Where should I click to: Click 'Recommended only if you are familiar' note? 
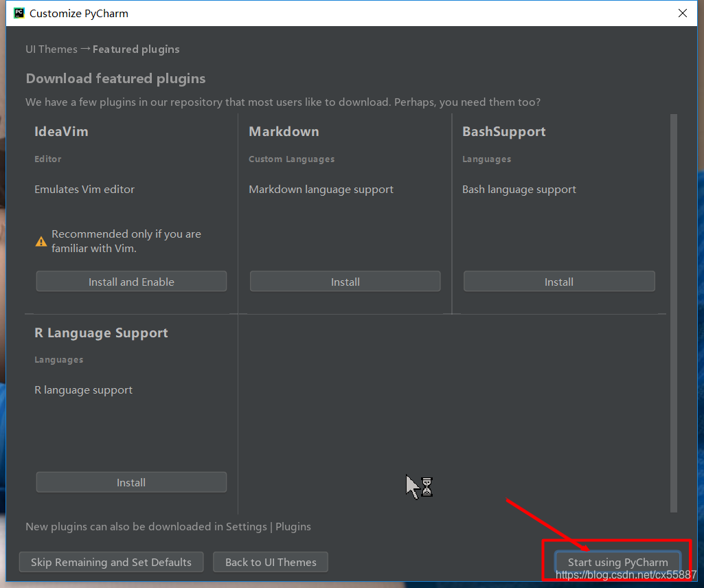point(126,241)
